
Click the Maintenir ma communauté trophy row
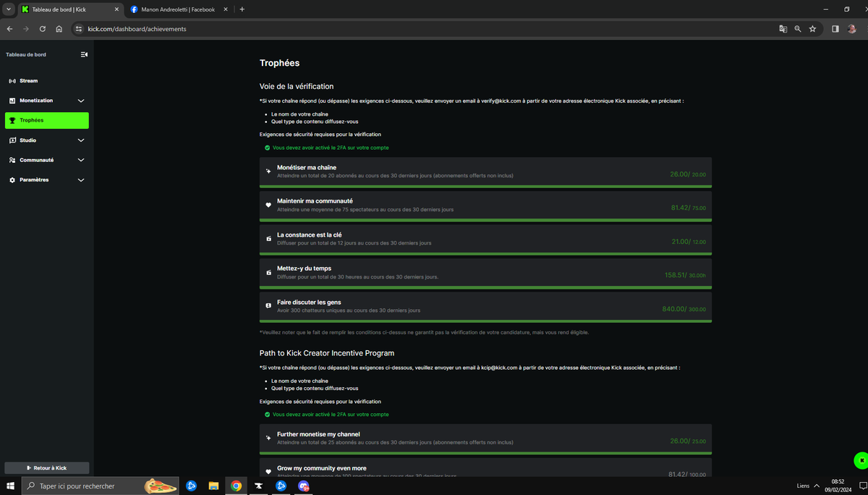pos(485,206)
